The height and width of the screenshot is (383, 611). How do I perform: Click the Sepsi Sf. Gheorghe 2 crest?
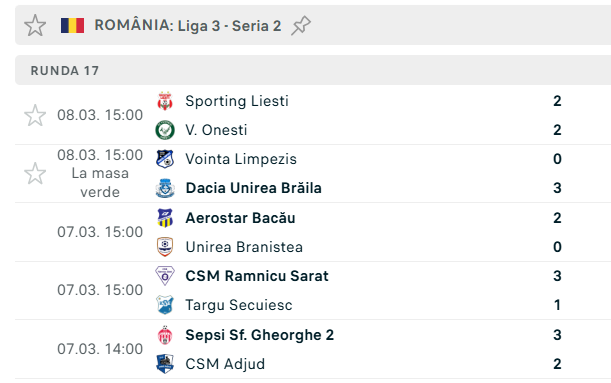(165, 335)
